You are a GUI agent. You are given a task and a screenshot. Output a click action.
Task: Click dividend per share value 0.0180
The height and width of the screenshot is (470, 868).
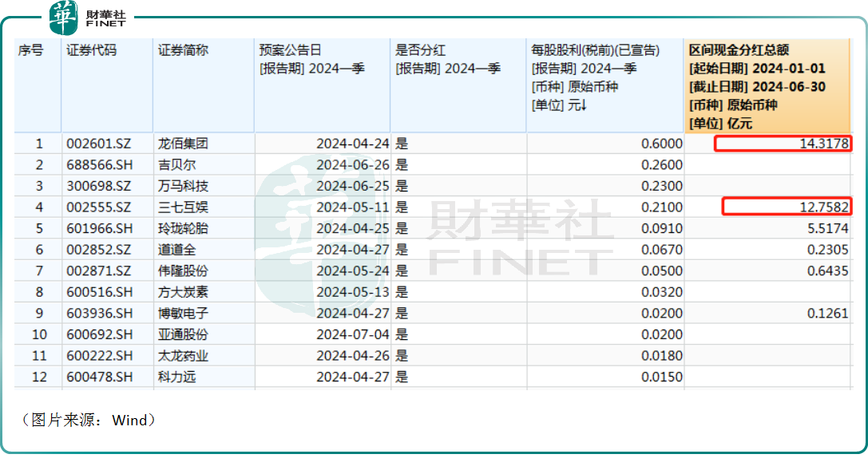[x=661, y=356]
